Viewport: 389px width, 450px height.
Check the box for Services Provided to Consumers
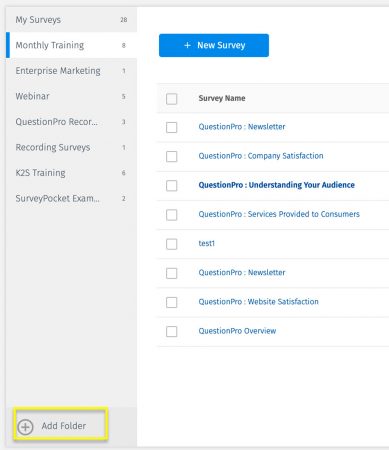172,215
